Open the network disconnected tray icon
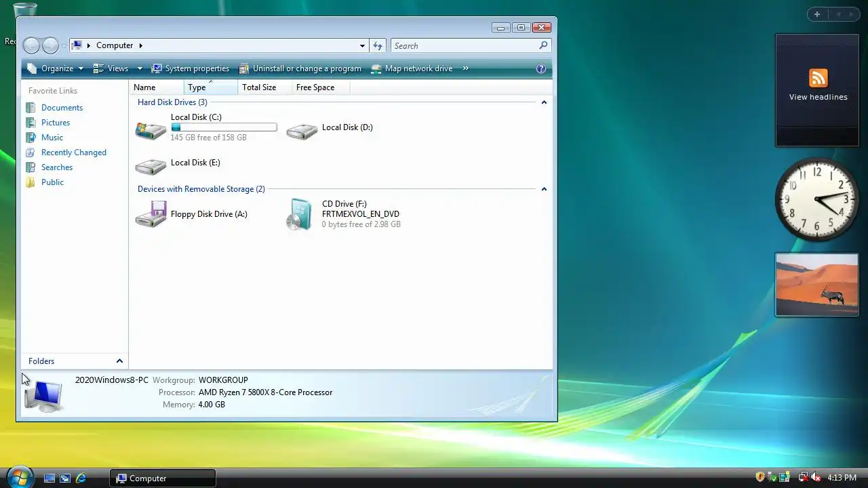The image size is (868, 488). point(803,477)
